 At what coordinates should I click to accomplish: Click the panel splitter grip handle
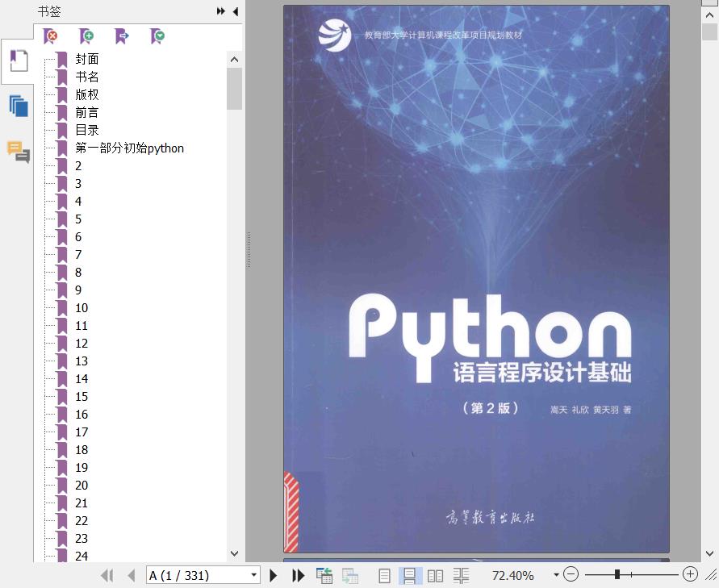[x=249, y=250]
